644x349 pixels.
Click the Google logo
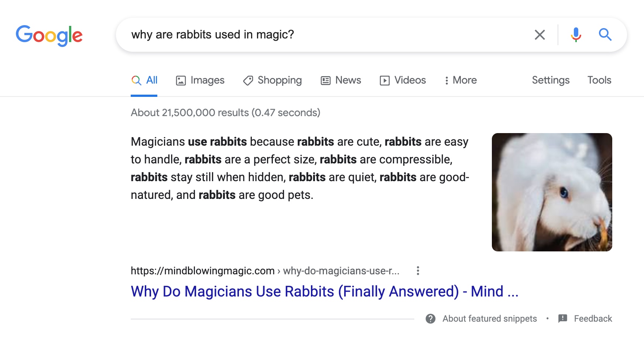[x=49, y=35]
